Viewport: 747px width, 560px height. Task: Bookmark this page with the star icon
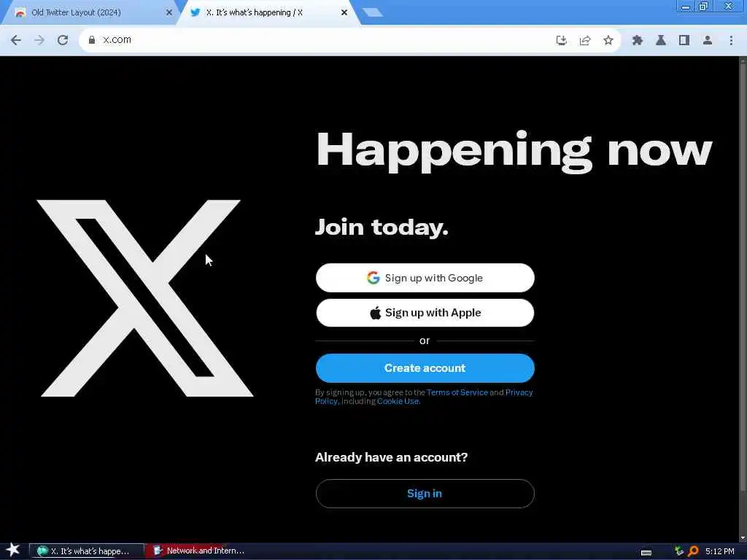608,41
